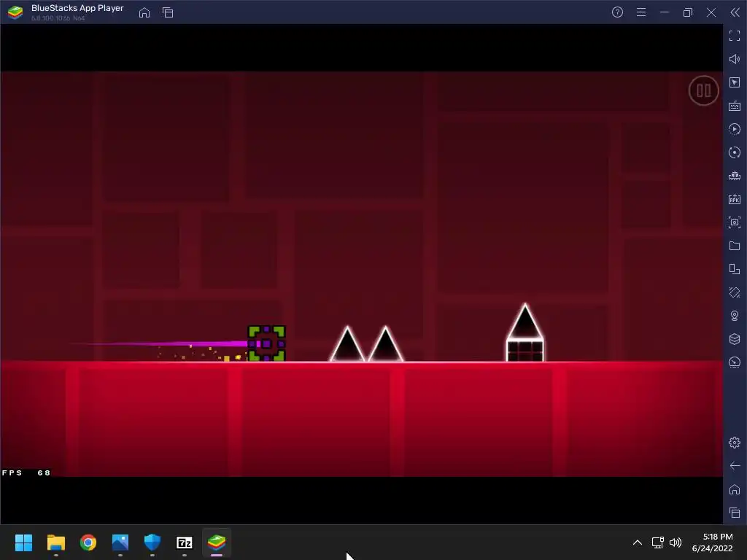
Task: Open keyboard game controls in sidebar
Action: click(735, 106)
